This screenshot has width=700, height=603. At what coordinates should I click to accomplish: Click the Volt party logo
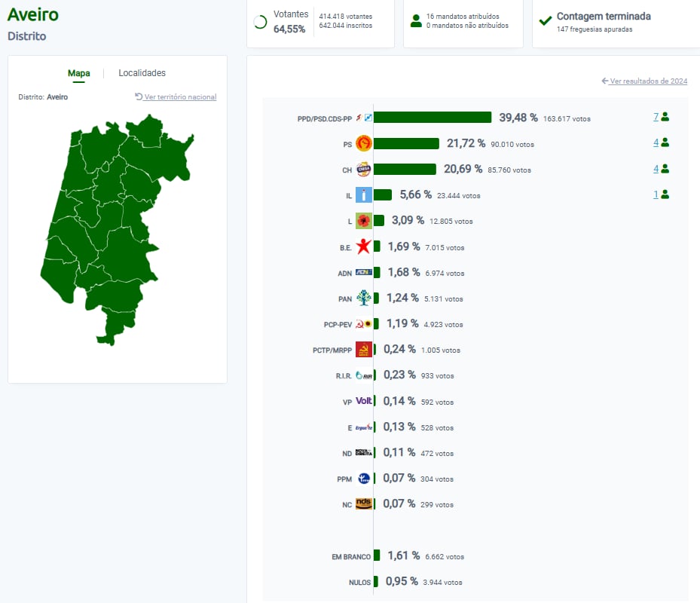[364, 402]
